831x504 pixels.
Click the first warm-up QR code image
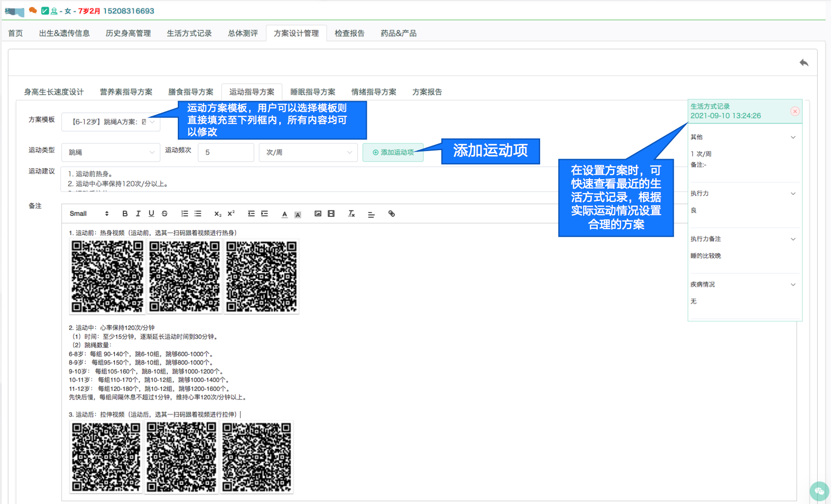coord(107,277)
